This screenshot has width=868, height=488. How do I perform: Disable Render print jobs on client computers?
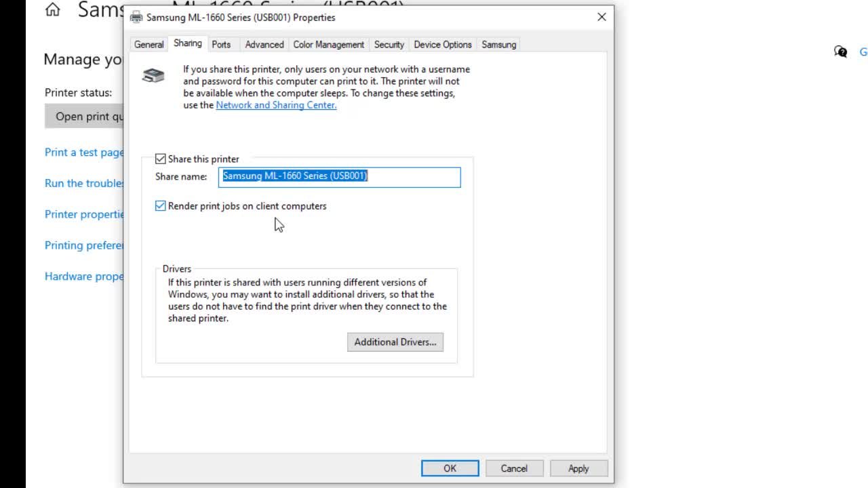point(160,205)
